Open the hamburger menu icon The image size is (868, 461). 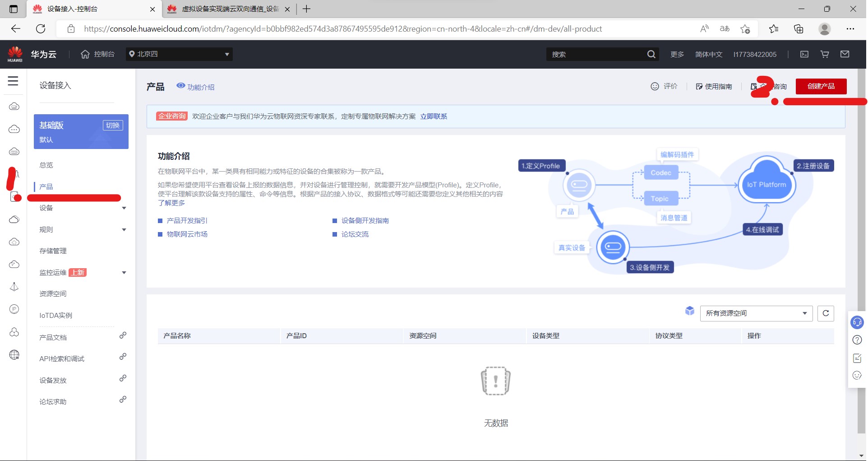[x=13, y=81]
